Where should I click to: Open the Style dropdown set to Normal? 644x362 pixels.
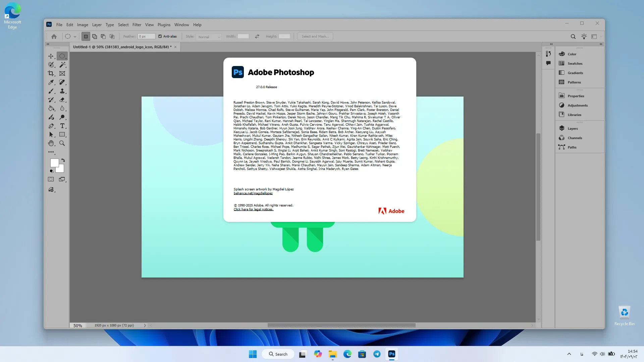click(x=209, y=37)
